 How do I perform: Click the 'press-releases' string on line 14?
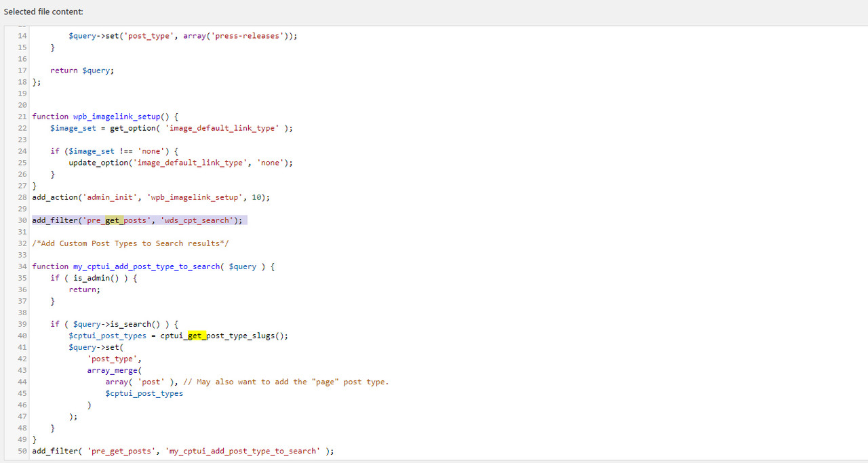click(x=247, y=35)
